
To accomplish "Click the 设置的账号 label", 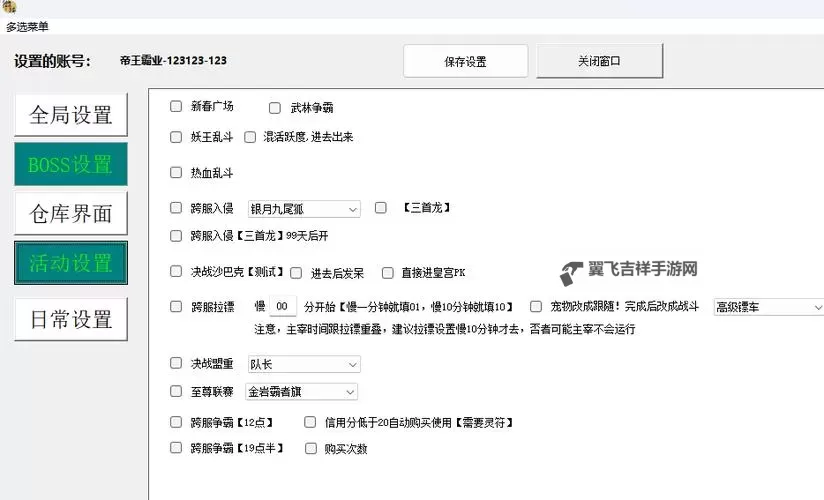I will click(53, 62).
